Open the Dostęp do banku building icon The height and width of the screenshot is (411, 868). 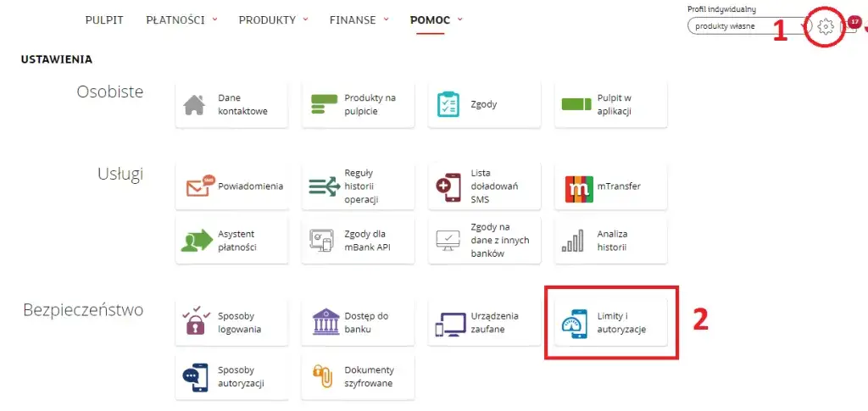(x=325, y=323)
